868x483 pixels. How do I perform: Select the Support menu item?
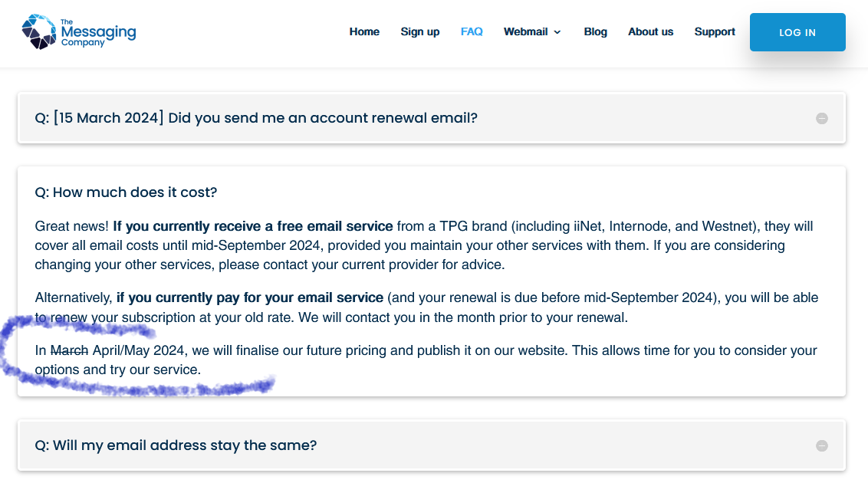tap(714, 31)
